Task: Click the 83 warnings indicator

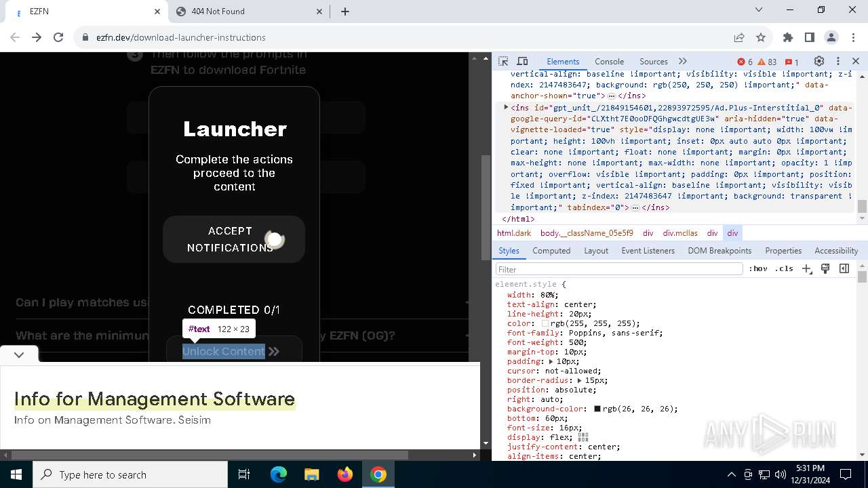Action: click(767, 62)
